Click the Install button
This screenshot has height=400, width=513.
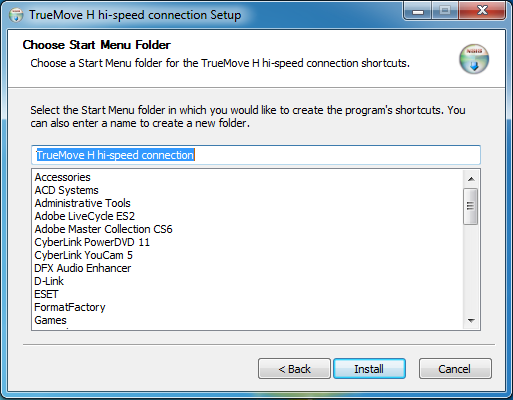[x=369, y=369]
